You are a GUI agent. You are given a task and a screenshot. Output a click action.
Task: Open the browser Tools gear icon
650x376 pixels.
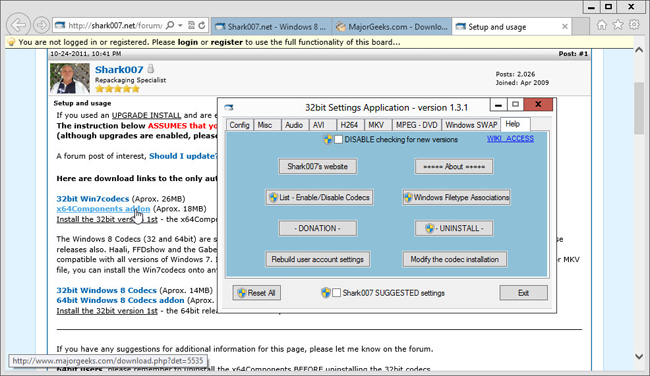click(634, 25)
